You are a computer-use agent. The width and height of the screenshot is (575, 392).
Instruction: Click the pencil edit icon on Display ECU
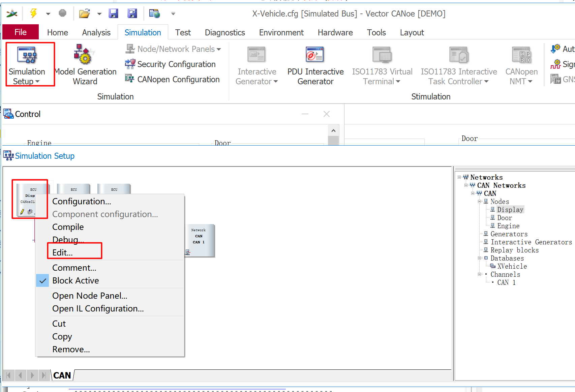pos(22,212)
